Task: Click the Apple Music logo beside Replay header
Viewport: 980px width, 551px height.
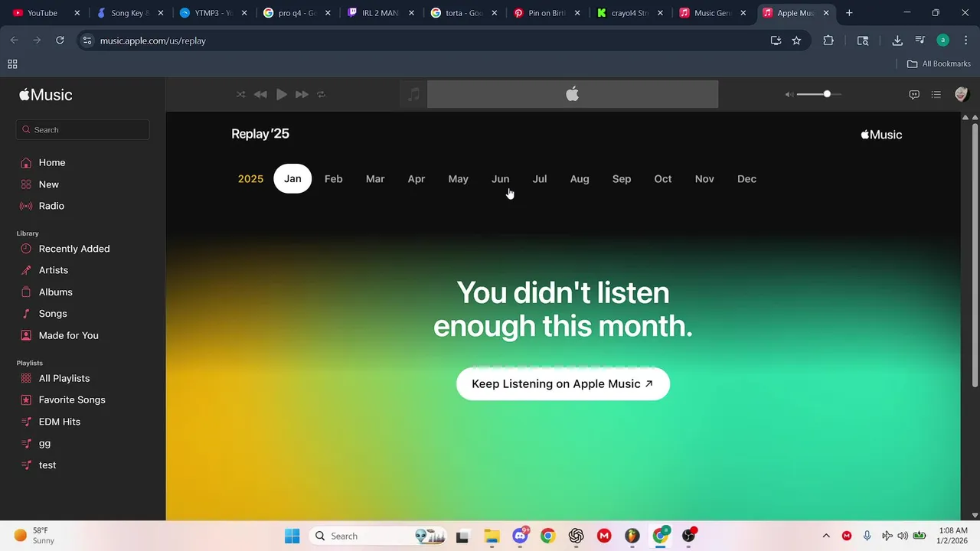Action: point(881,135)
